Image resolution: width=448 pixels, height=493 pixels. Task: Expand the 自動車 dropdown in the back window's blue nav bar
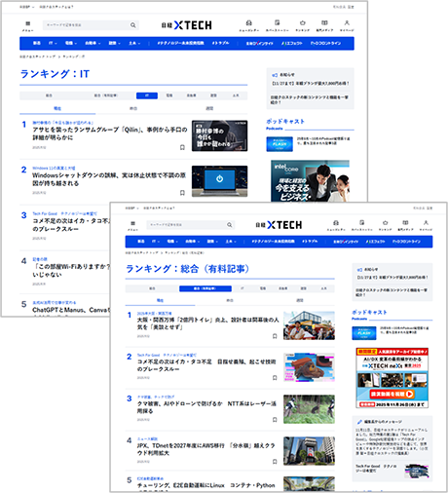pos(93,43)
